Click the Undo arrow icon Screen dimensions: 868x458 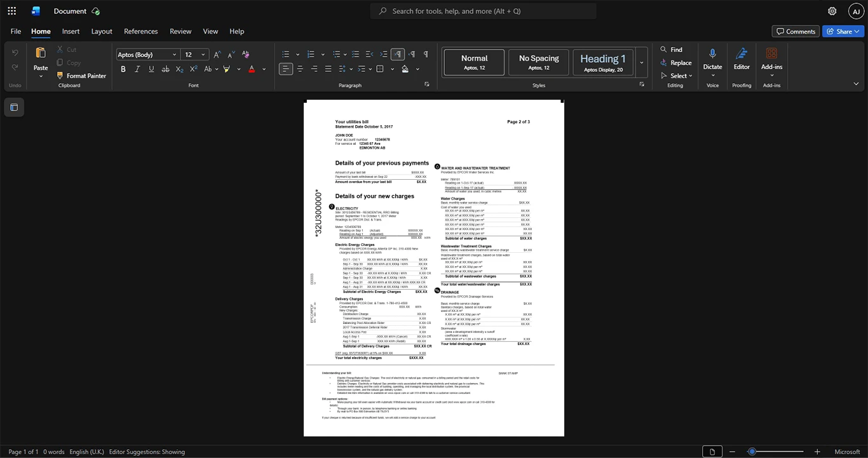click(x=15, y=52)
